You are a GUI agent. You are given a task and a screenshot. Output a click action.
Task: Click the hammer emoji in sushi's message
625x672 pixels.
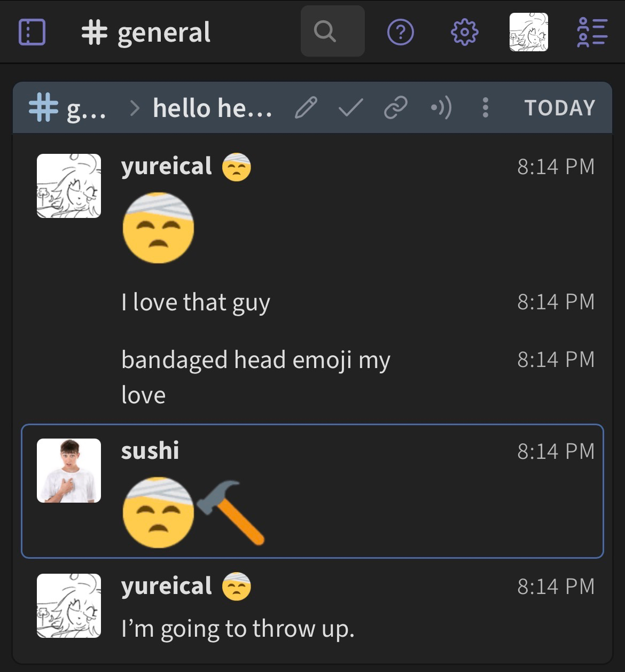pos(231,512)
